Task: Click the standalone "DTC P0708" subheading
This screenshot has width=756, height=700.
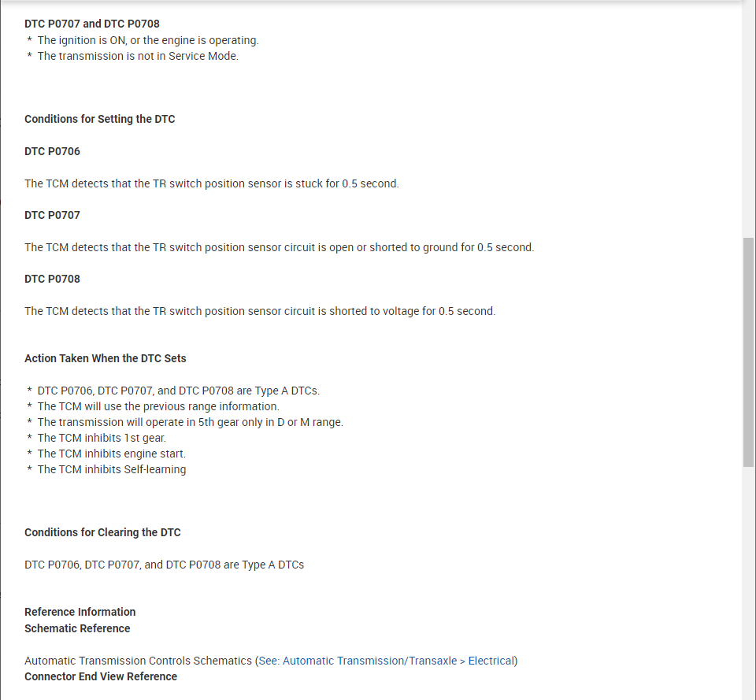Action: [52, 279]
